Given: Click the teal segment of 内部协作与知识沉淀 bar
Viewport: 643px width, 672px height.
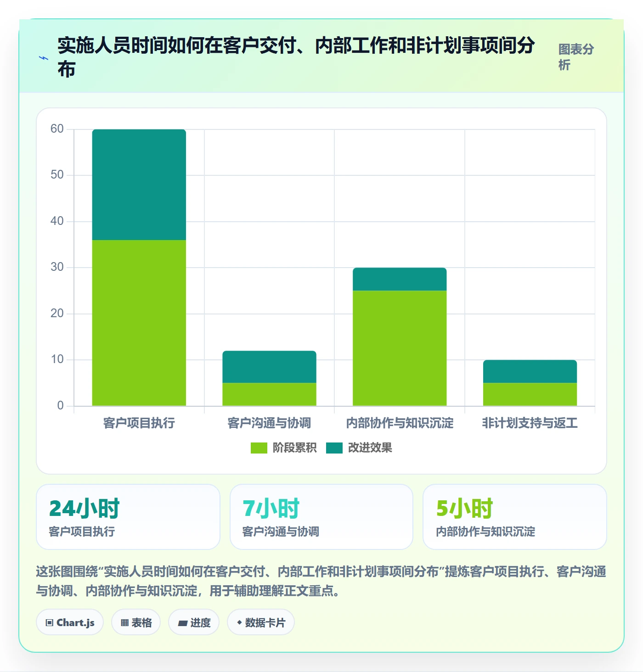Looking at the screenshot, I should click(400, 279).
